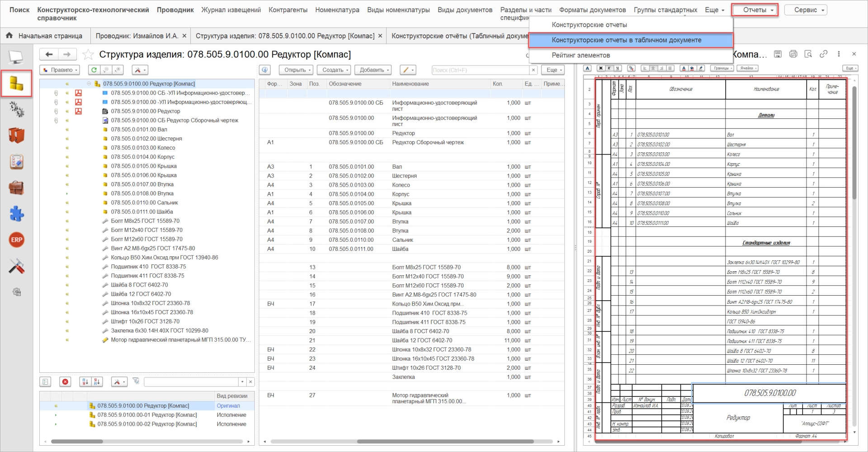
Task: Click the Оригинал revision link
Action: (228, 406)
